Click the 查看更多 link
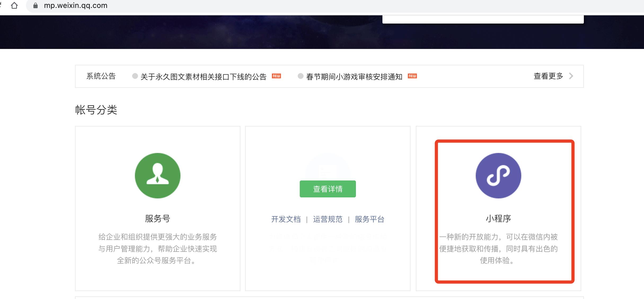644x299 pixels. pyautogui.click(x=547, y=76)
